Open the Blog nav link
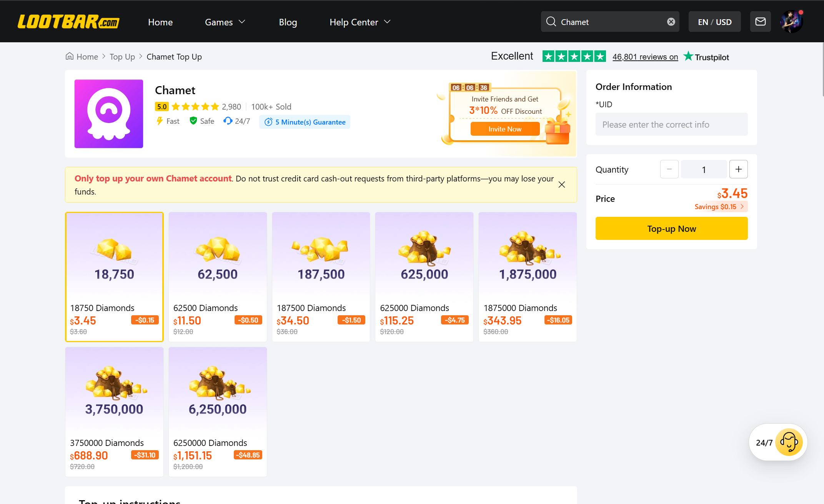This screenshot has width=824, height=504. [x=288, y=22]
